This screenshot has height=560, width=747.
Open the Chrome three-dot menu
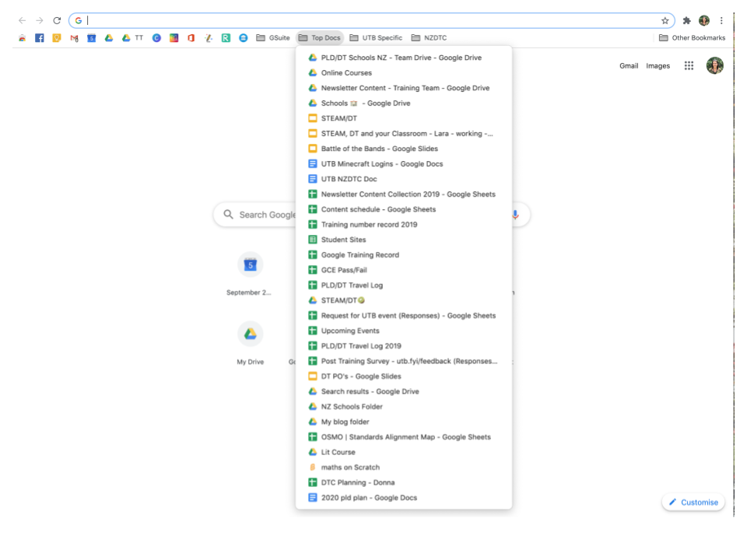(x=721, y=20)
